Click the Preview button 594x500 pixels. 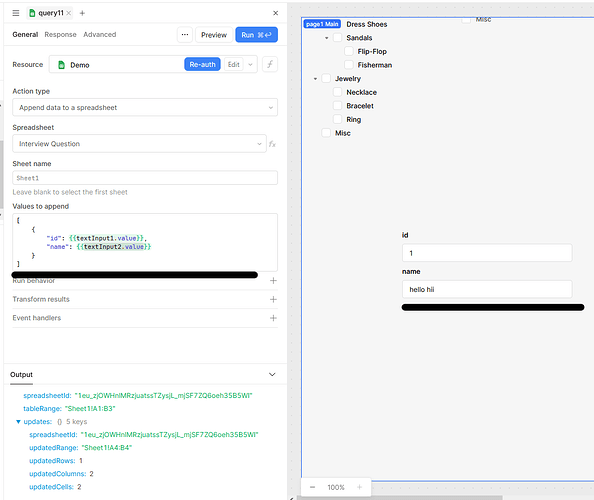214,35
